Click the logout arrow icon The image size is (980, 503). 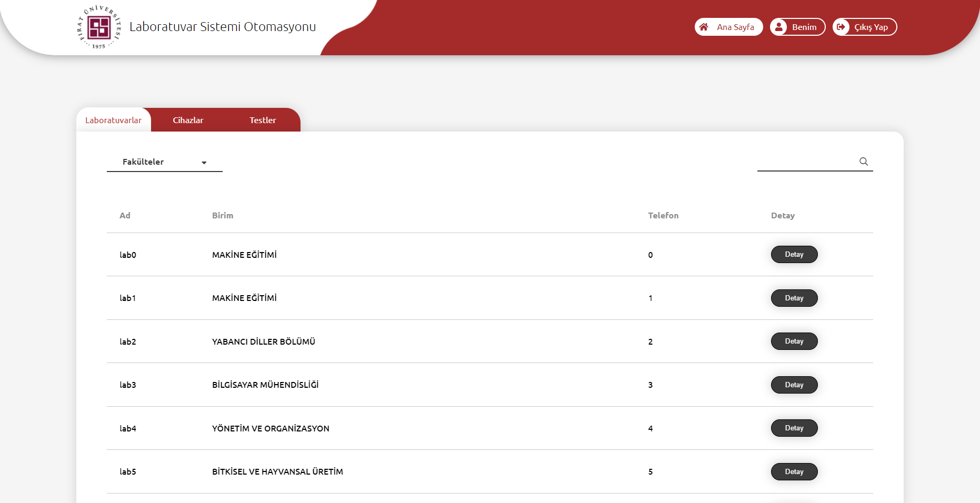(841, 27)
